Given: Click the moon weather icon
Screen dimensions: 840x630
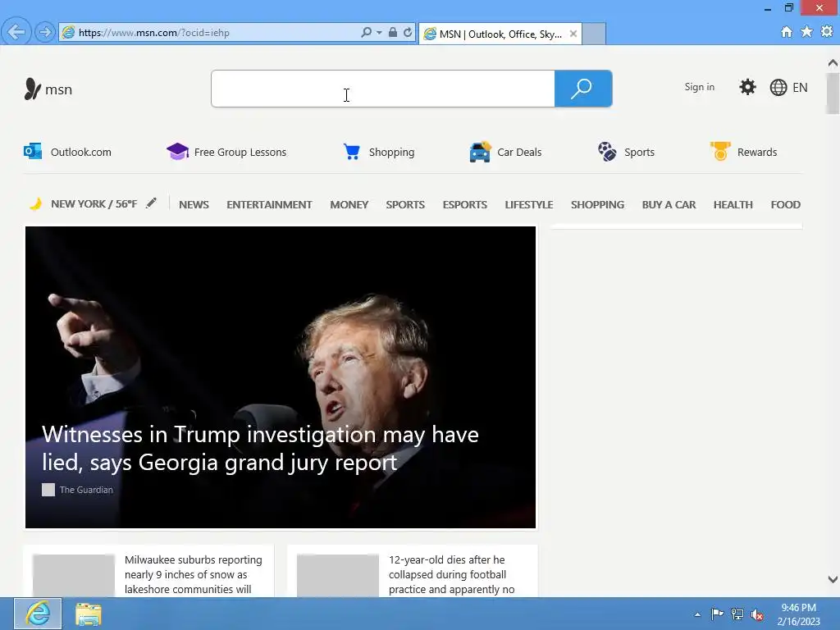Looking at the screenshot, I should click(35, 204).
